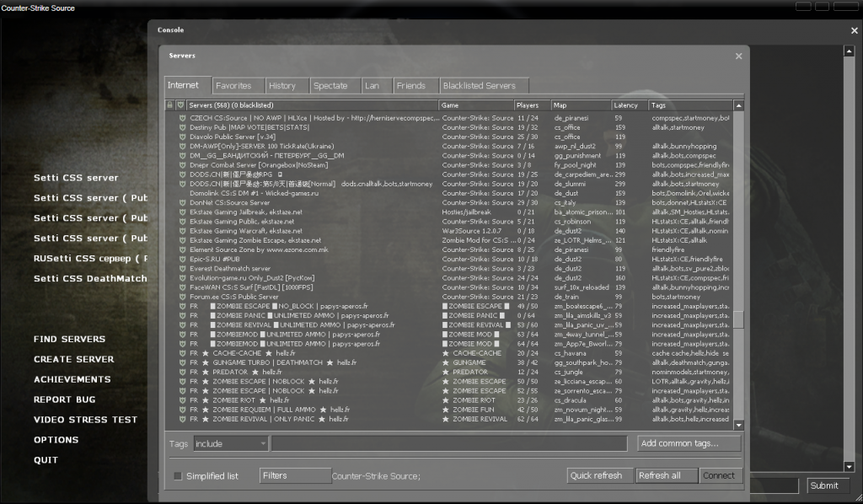Click the VAC shield column header icon
863x504 pixels.
click(x=180, y=105)
